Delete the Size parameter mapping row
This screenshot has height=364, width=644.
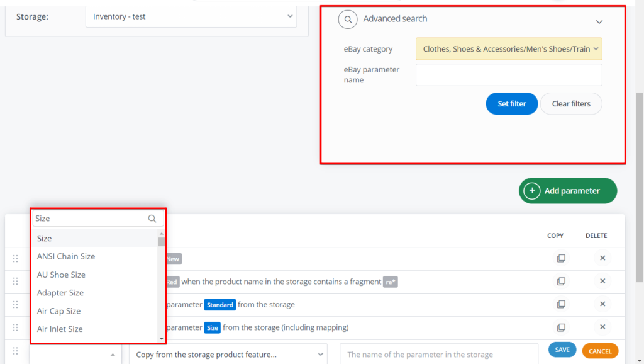(602, 327)
